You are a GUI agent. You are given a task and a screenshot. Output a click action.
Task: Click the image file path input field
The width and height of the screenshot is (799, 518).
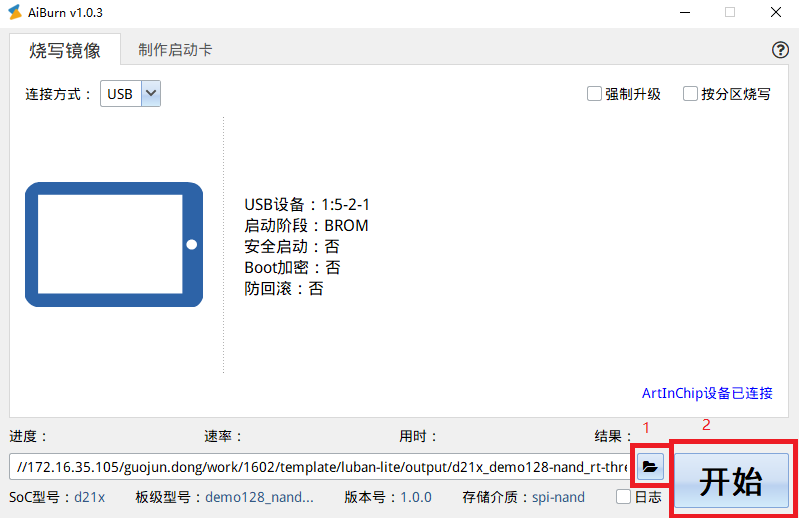(x=320, y=466)
